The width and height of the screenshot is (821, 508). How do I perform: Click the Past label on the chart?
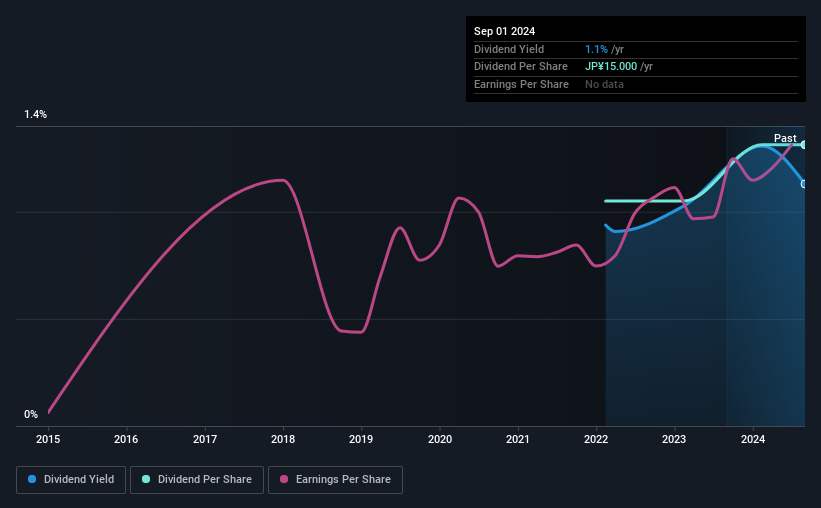[x=785, y=138]
